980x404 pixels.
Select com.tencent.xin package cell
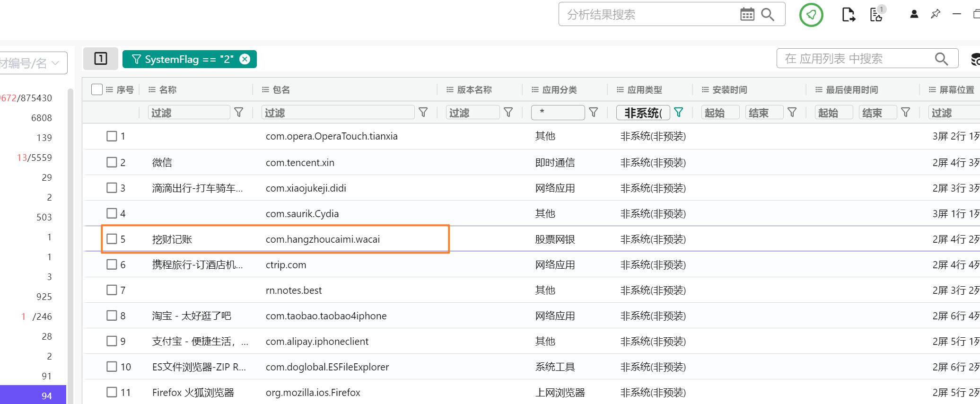(x=300, y=162)
